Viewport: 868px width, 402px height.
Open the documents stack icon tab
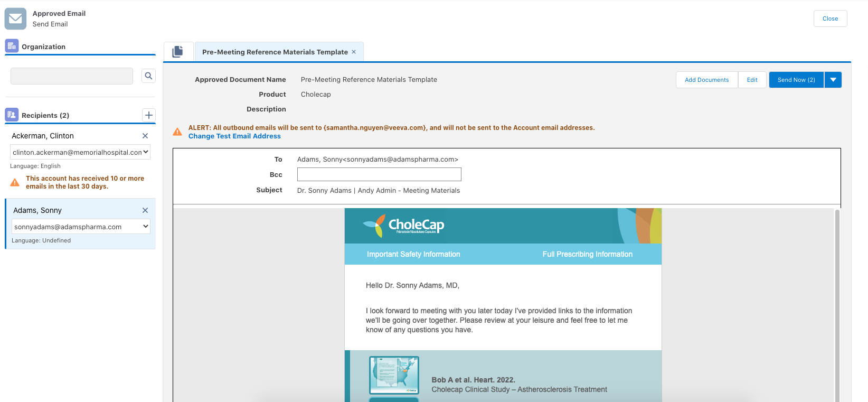click(x=178, y=52)
